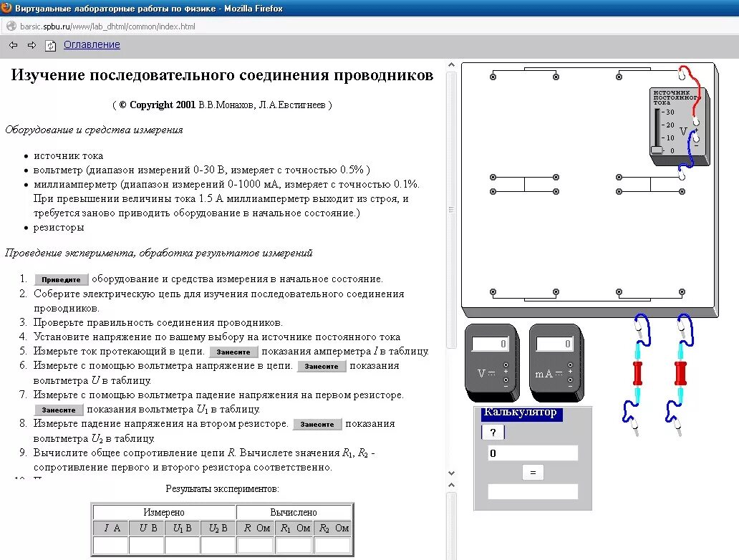
Task: Click the empty R2 Ом table cell
Action: pyautogui.click(x=332, y=545)
